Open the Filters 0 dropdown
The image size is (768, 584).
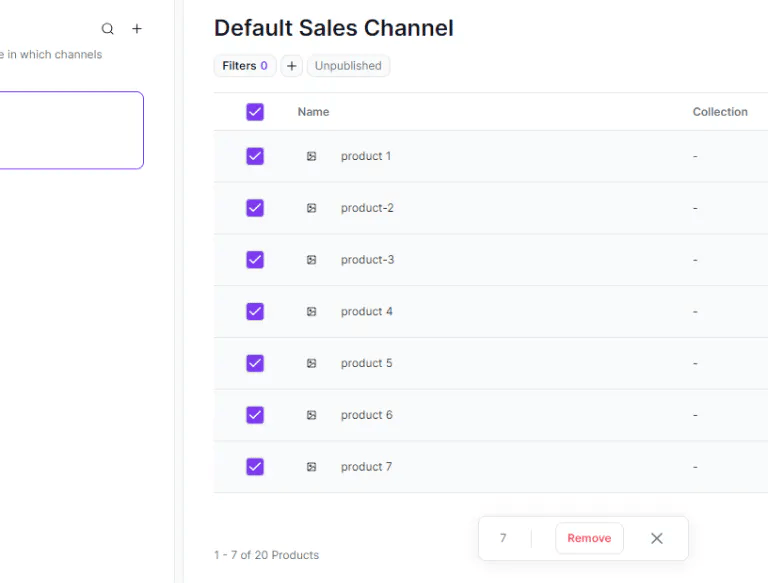[245, 66]
